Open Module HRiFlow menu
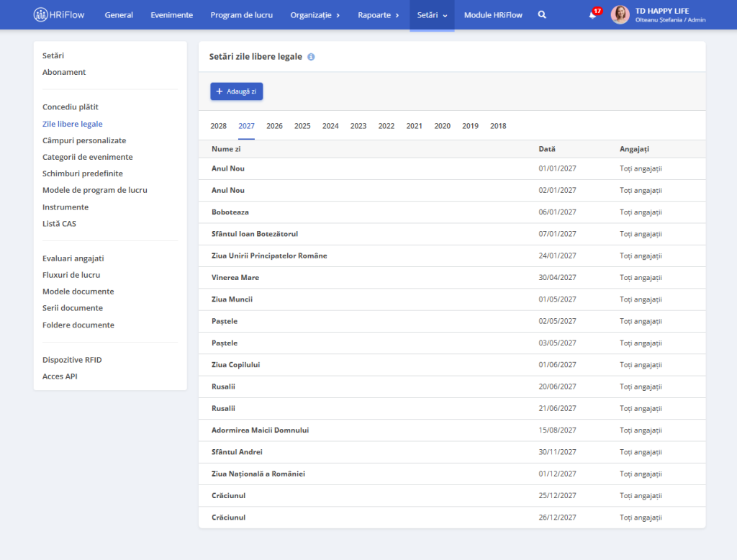737x560 pixels. point(493,15)
